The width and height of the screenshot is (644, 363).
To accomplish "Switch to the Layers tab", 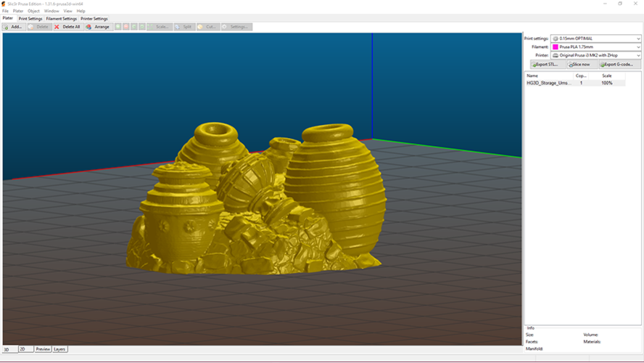I will 59,349.
